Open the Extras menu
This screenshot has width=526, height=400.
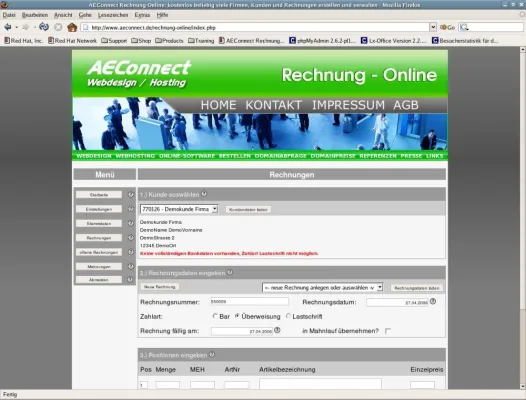tap(142, 15)
